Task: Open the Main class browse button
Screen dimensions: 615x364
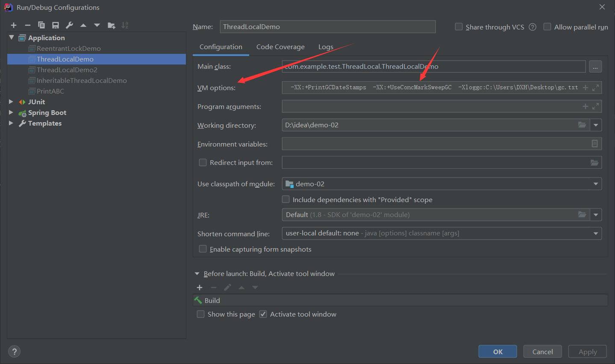Action: point(595,67)
